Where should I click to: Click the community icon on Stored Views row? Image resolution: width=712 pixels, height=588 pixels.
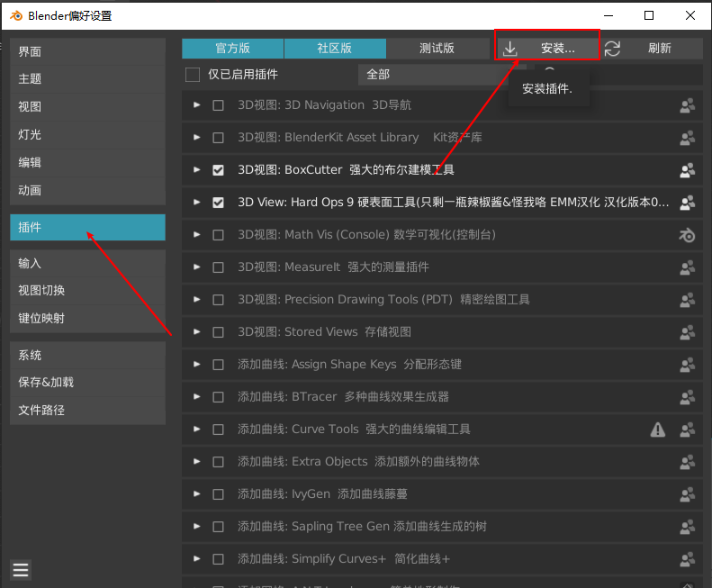[x=687, y=332]
